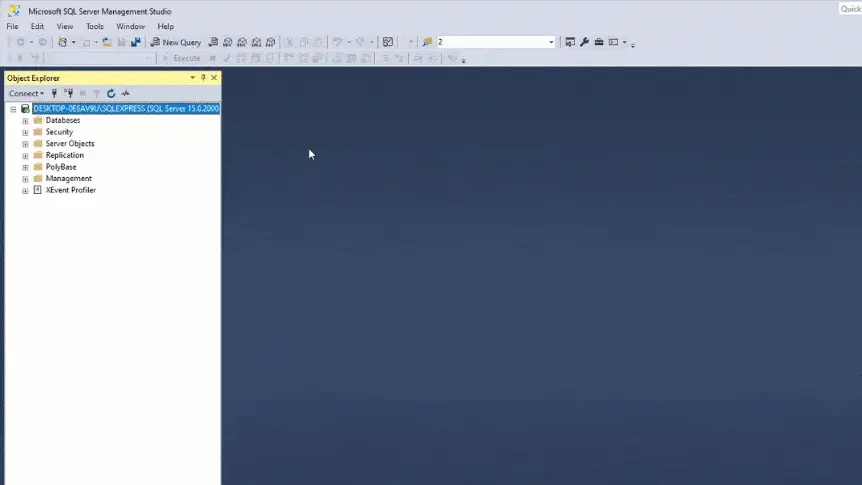Viewport: 862px width, 485px height.
Task: Click the Activity Monitor pulse icon
Action: tap(125, 93)
